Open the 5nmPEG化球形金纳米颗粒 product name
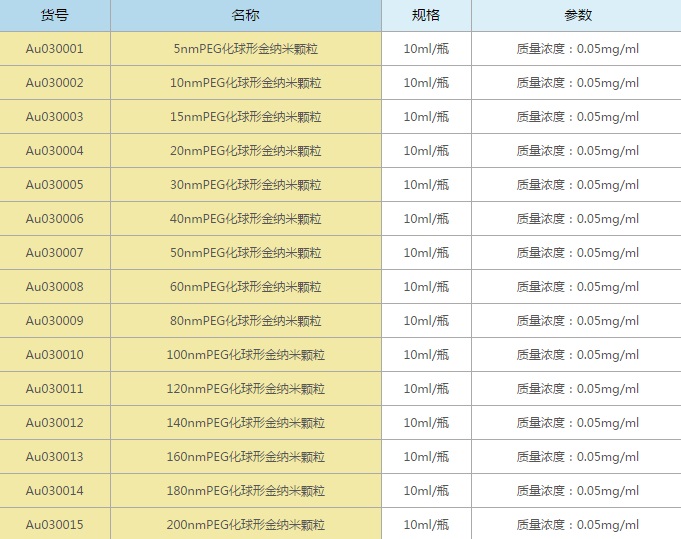681x539 pixels. [246, 49]
